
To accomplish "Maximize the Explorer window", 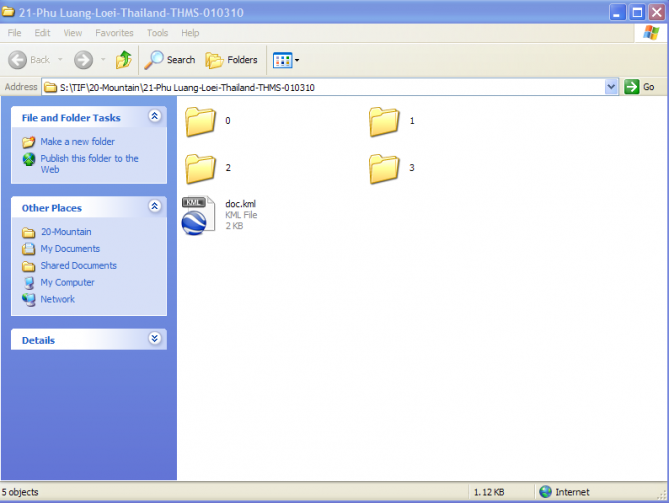I will 637,12.
